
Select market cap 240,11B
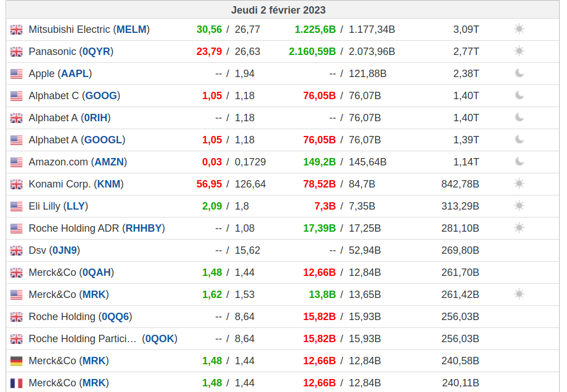(x=461, y=382)
